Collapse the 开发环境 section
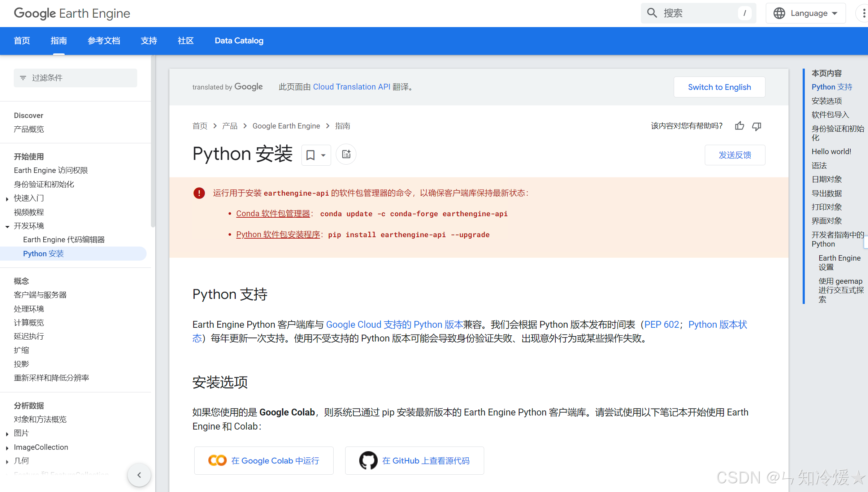This screenshot has width=868, height=492. pos(7,226)
